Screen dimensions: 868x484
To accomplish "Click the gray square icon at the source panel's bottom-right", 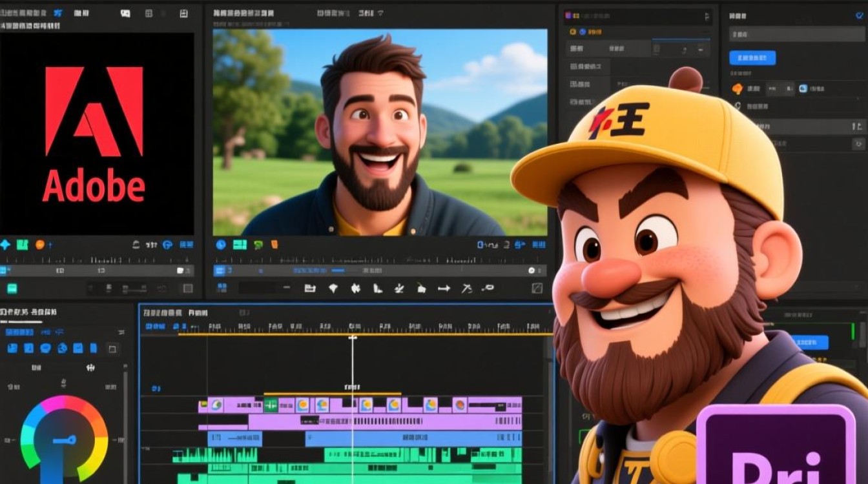I will (x=188, y=288).
